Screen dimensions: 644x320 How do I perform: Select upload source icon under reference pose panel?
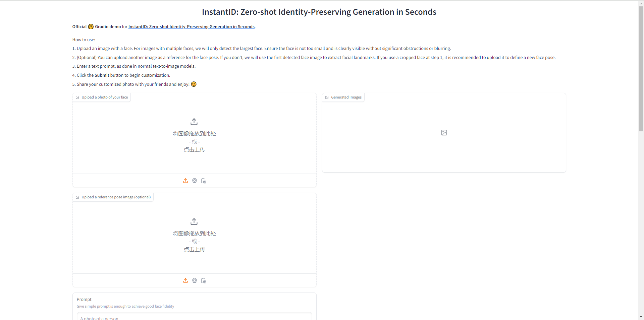185,280
